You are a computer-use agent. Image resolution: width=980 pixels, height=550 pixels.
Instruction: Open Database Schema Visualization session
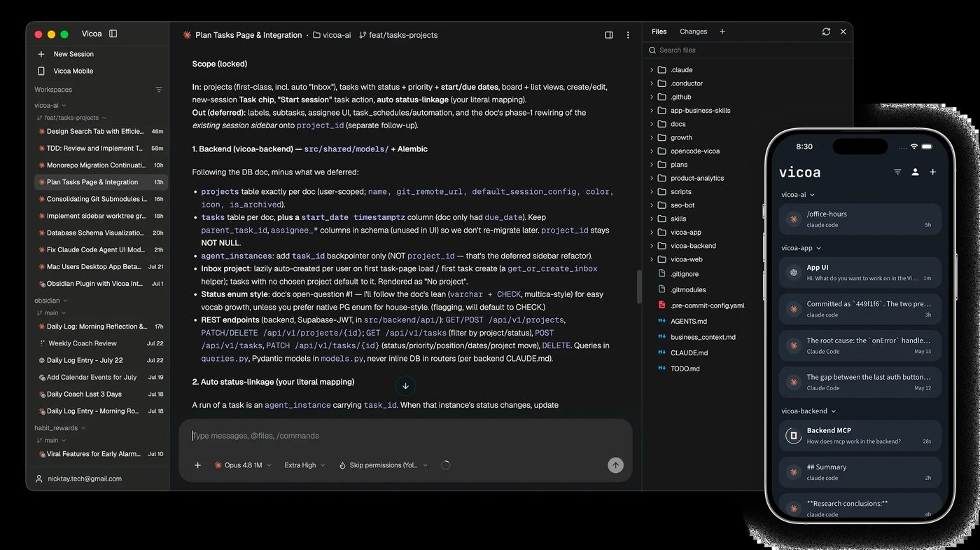tap(101, 233)
